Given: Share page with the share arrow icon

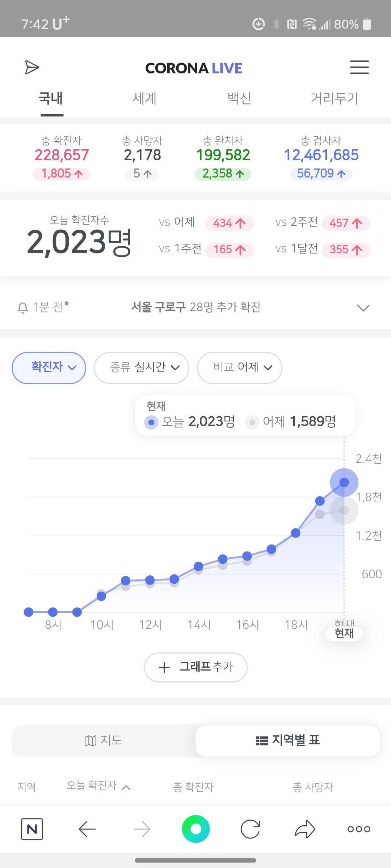Looking at the screenshot, I should [x=305, y=829].
